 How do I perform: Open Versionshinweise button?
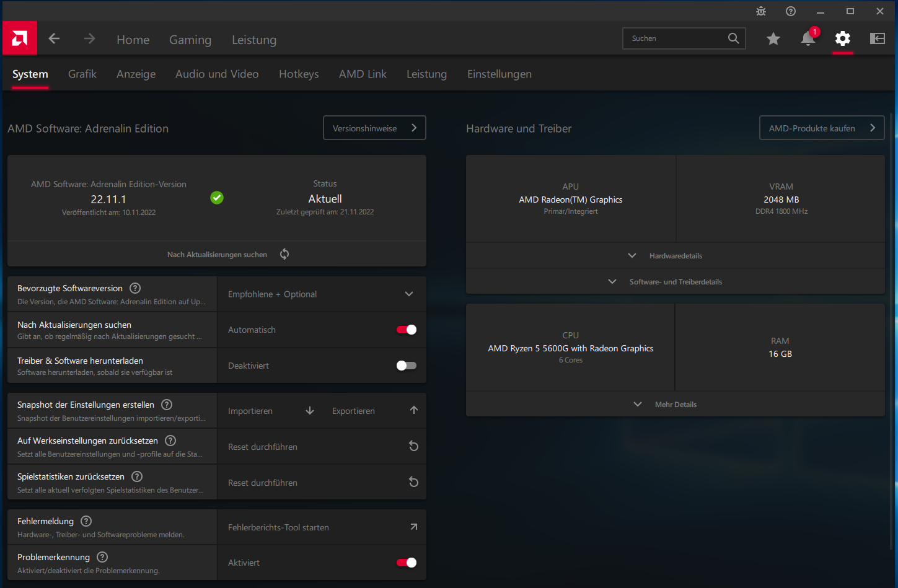[x=374, y=128]
